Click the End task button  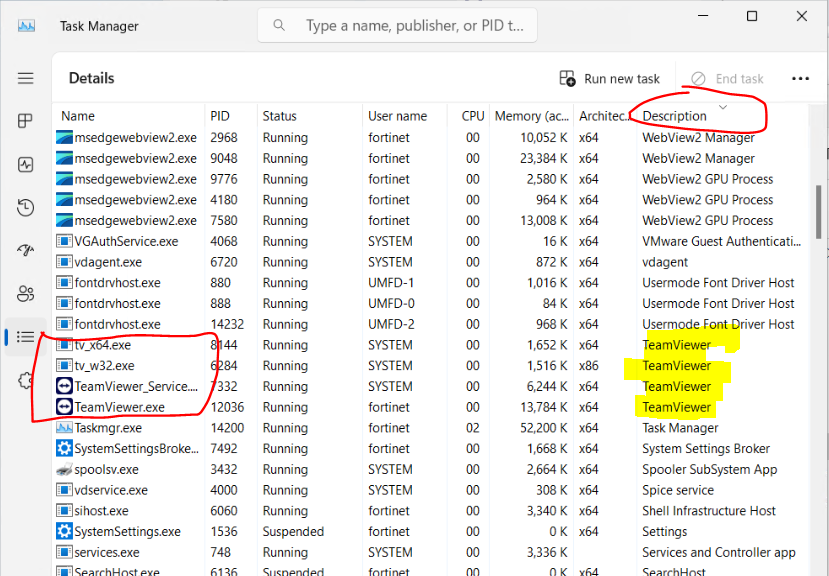728,79
